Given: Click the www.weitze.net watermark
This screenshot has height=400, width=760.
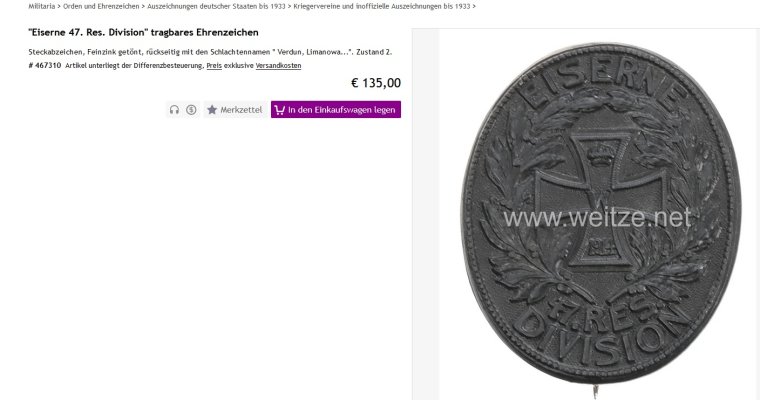Looking at the screenshot, I should (x=597, y=218).
